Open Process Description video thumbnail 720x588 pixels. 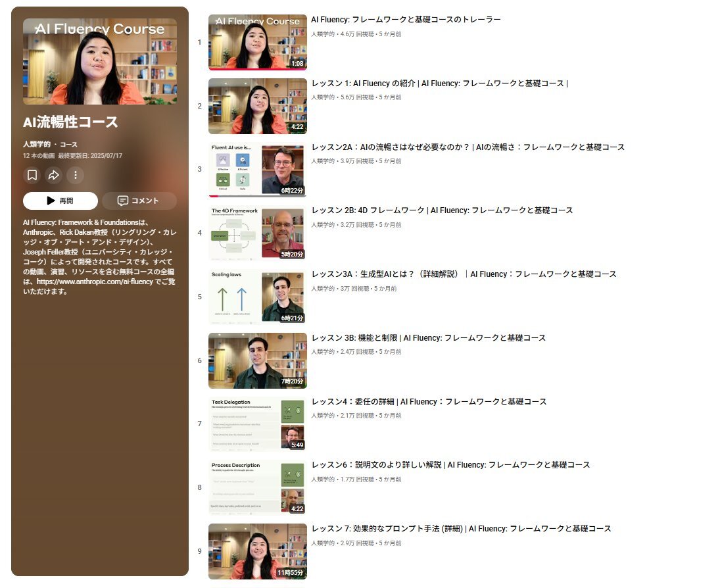(257, 488)
